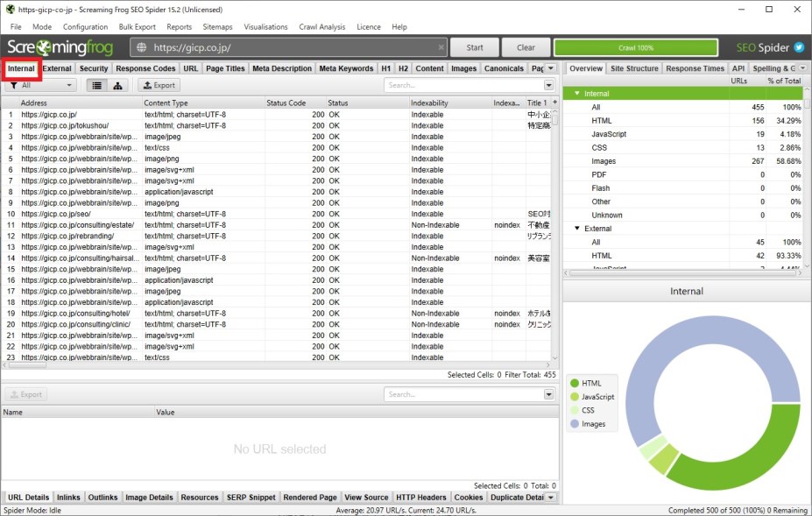Click the Images legend swatch
Screen dimensions: 812x516
(x=575, y=424)
